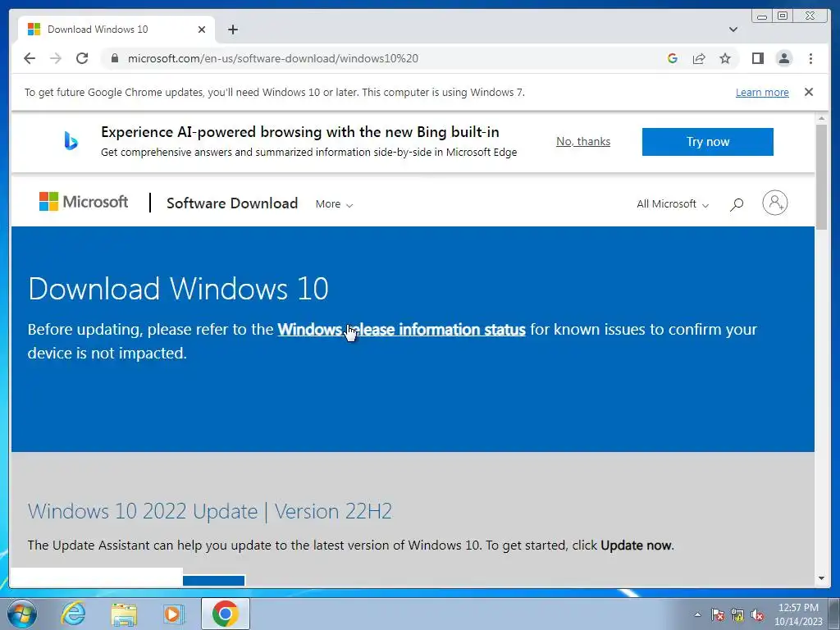The image size is (840, 630).
Task: Open the Google icon in address bar
Action: 673,58
